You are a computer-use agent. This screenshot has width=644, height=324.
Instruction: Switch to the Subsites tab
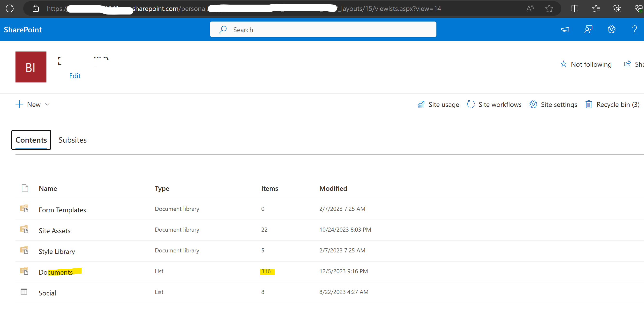pyautogui.click(x=73, y=140)
